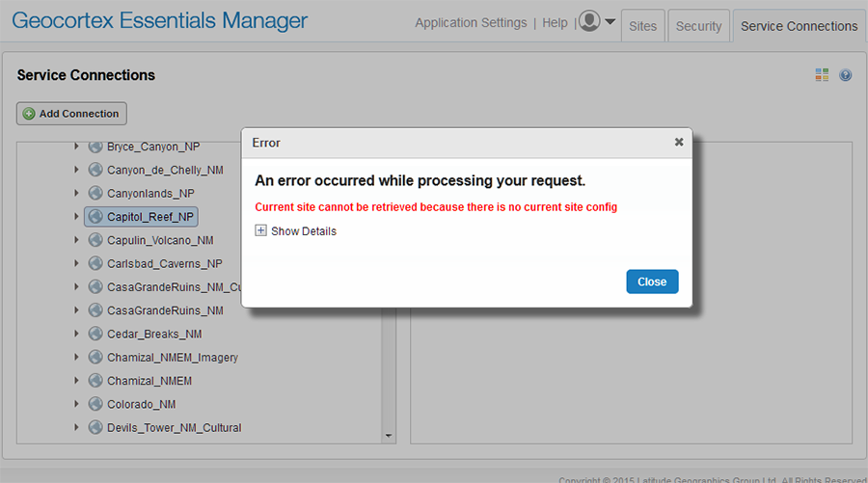Screen dimensions: 868x483
Task: Open the Help link in header
Action: 555,23
